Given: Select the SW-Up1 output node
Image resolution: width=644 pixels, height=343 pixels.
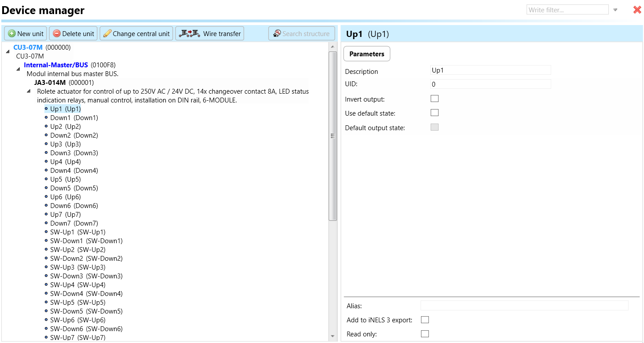Looking at the screenshot, I should (x=77, y=232).
